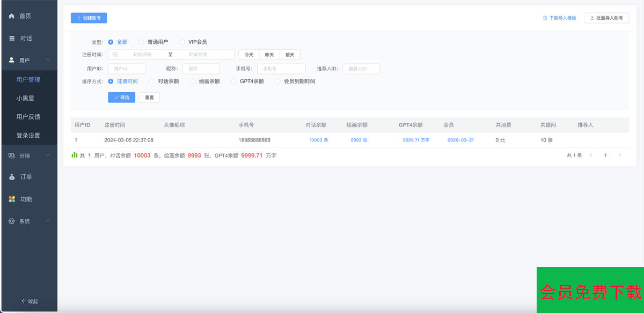
Task: Select the VIP会员 type radio button
Action: tap(182, 42)
